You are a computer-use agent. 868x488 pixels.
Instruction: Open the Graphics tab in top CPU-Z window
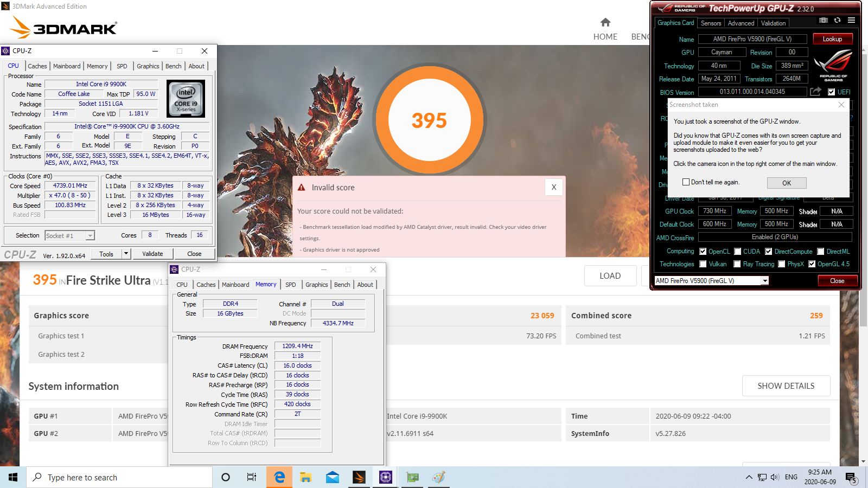click(x=148, y=66)
